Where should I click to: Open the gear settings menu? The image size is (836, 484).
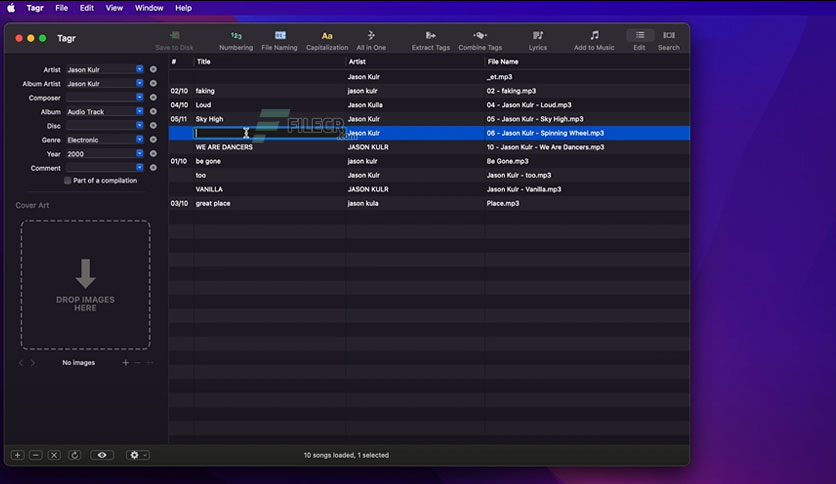click(x=138, y=455)
